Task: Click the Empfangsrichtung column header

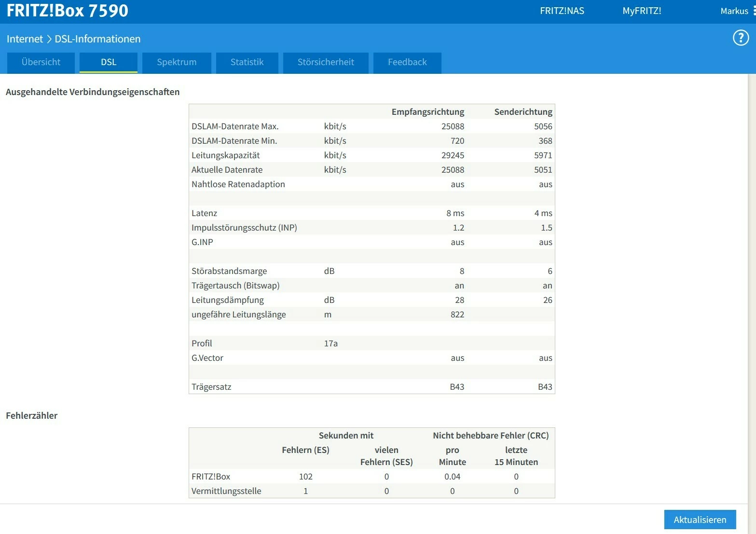Action: tap(428, 112)
